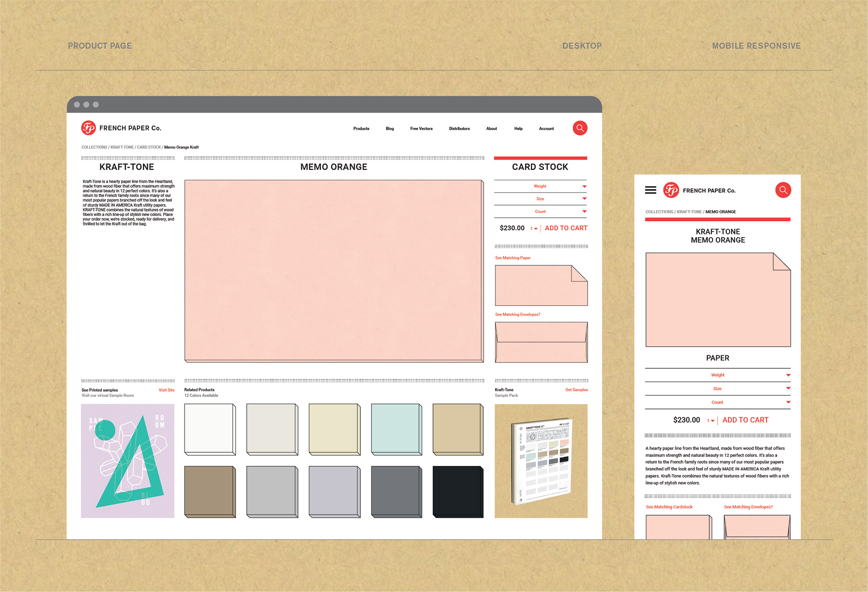Open the mobile hamburger menu
The height and width of the screenshot is (592, 868).
click(651, 190)
